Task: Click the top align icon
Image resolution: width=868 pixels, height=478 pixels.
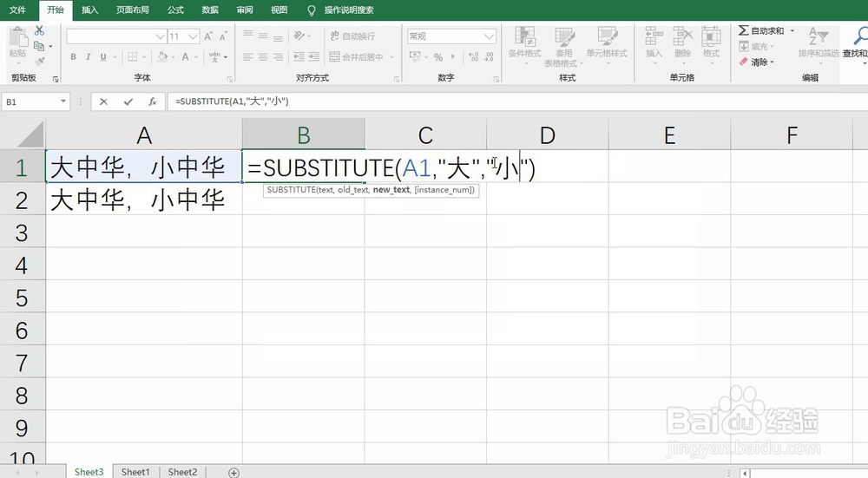Action: 248,36
